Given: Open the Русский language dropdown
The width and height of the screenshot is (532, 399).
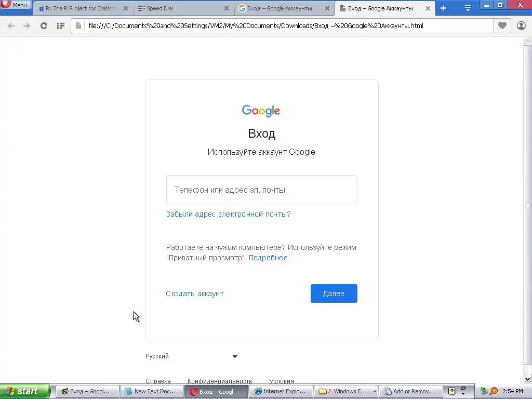Looking at the screenshot, I should tap(191, 356).
